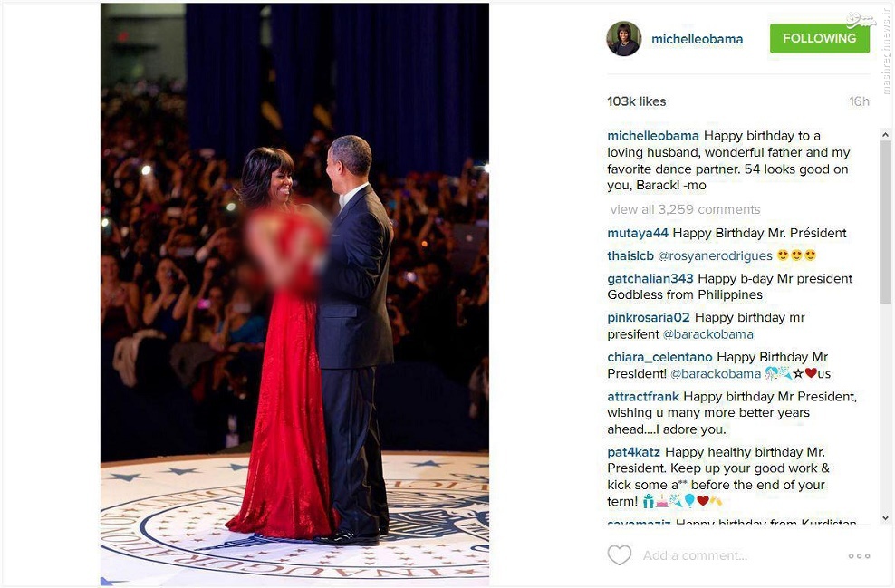Click the Add a comment field
Screen dimensions: 895x588
(x=738, y=555)
